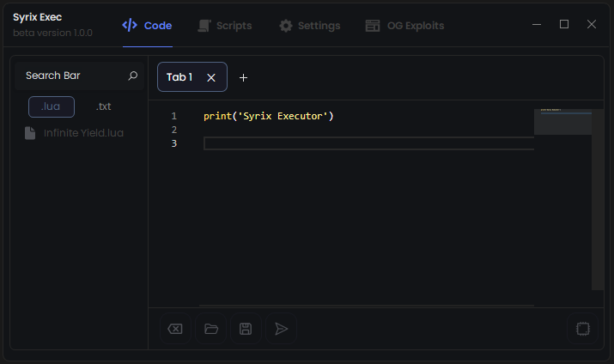
Task: Select Tab 1 in the editor
Action: (x=179, y=77)
